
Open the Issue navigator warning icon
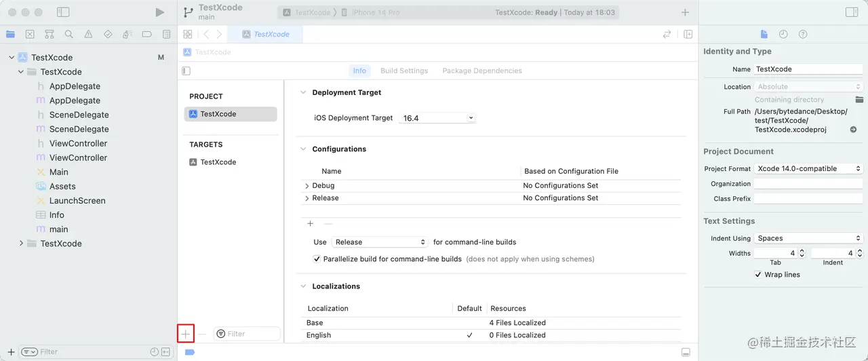click(x=88, y=35)
